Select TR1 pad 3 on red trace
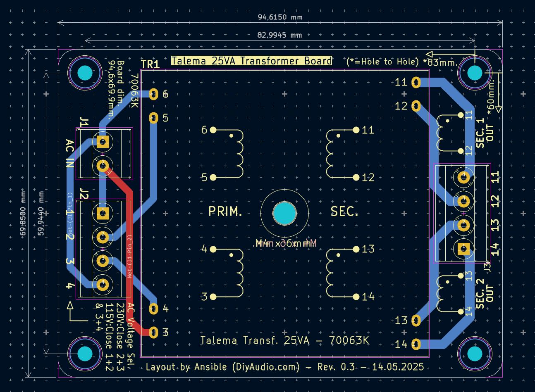Image resolution: width=535 pixels, height=392 pixels. (153, 333)
